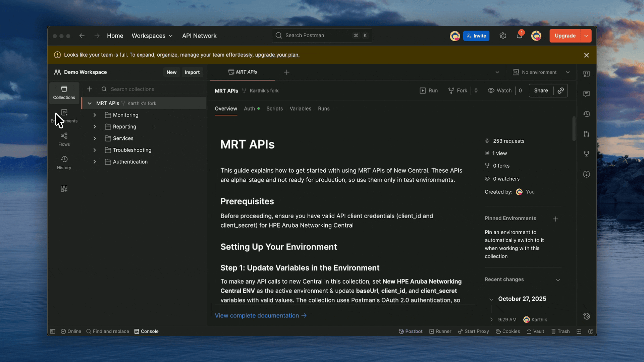Show request History in the sidebar
Screen dimensions: 644x362
click(x=64, y=163)
